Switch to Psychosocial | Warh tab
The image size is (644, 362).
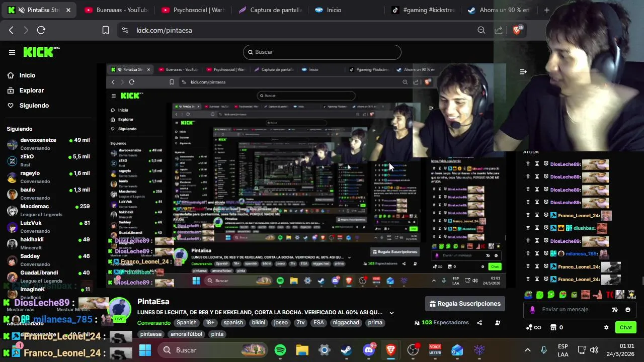click(x=193, y=10)
